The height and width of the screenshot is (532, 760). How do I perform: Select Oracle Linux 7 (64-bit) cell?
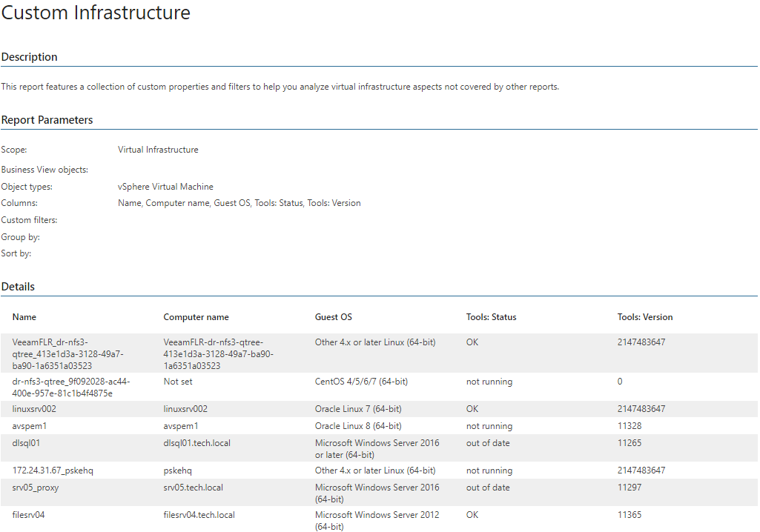(357, 409)
